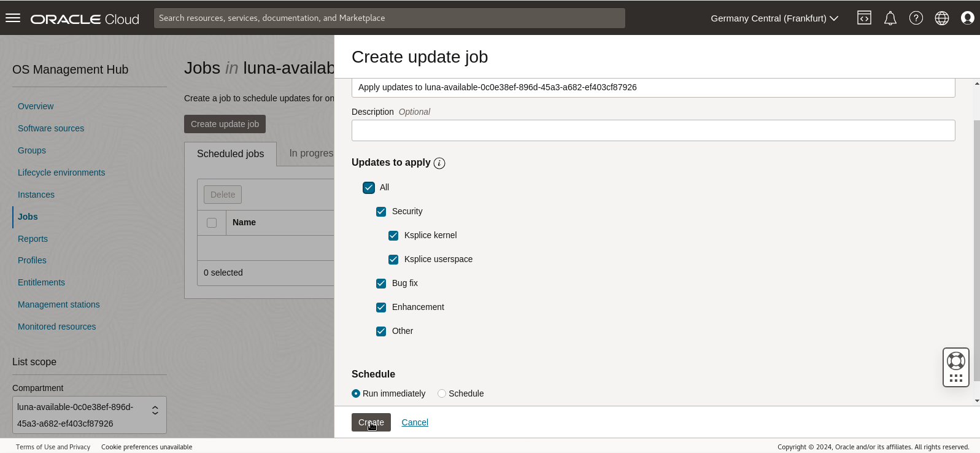
Task: Toggle the Enhancement checkbox
Action: [381, 308]
